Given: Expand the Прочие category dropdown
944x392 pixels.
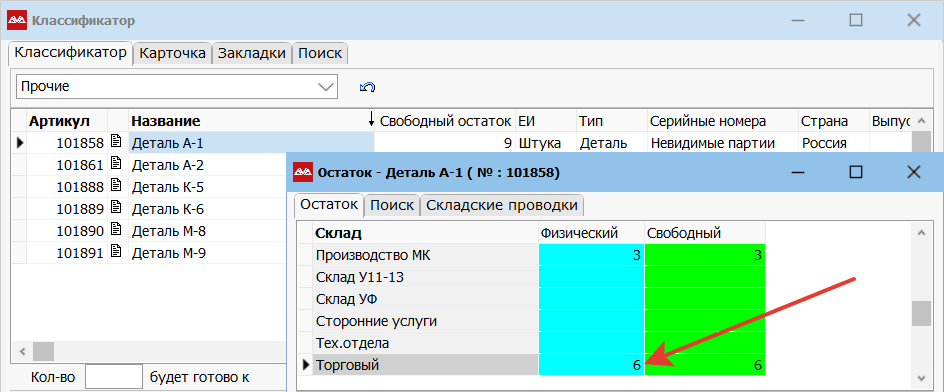Looking at the screenshot, I should (x=326, y=87).
